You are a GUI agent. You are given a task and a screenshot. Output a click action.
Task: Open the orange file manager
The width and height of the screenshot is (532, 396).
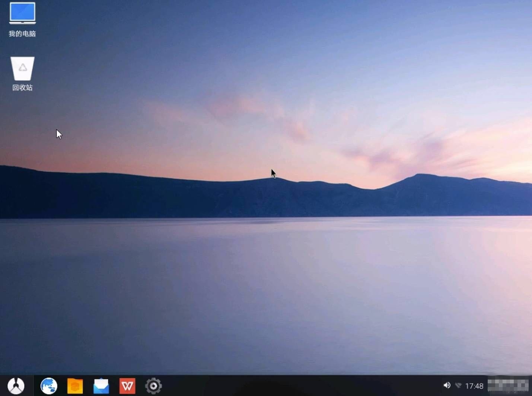pyautogui.click(x=75, y=386)
